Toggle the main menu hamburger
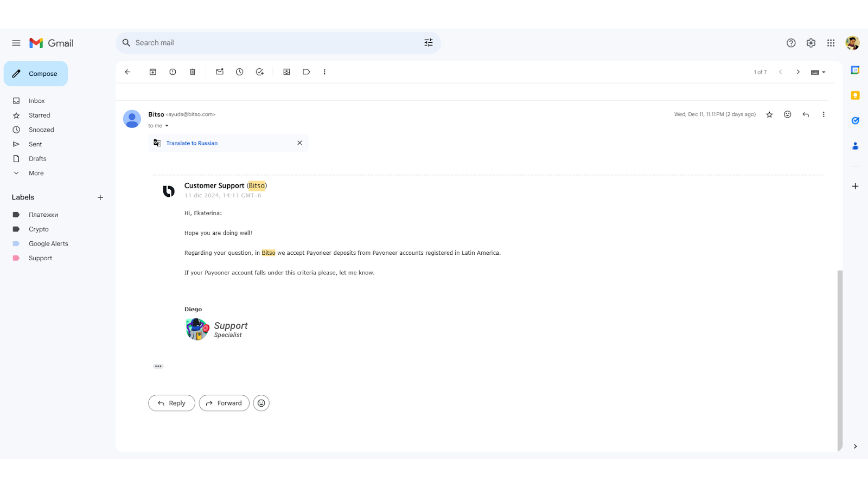The width and height of the screenshot is (868, 488). click(16, 43)
